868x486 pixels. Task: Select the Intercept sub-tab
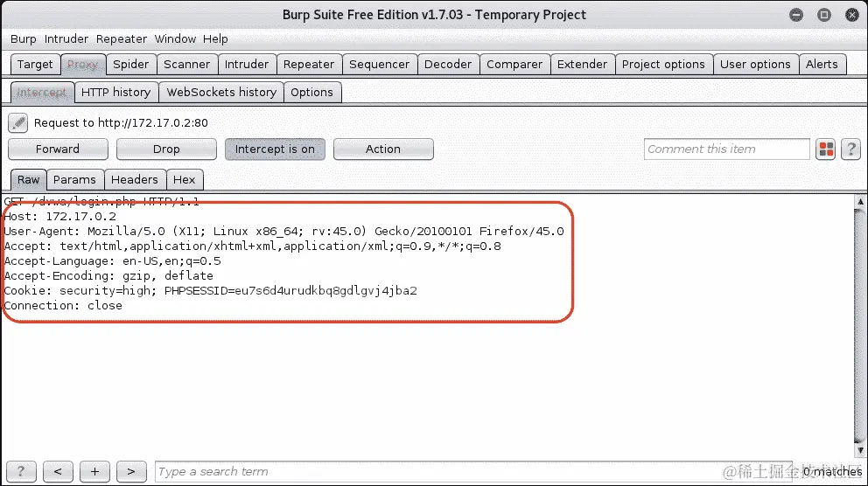point(42,93)
